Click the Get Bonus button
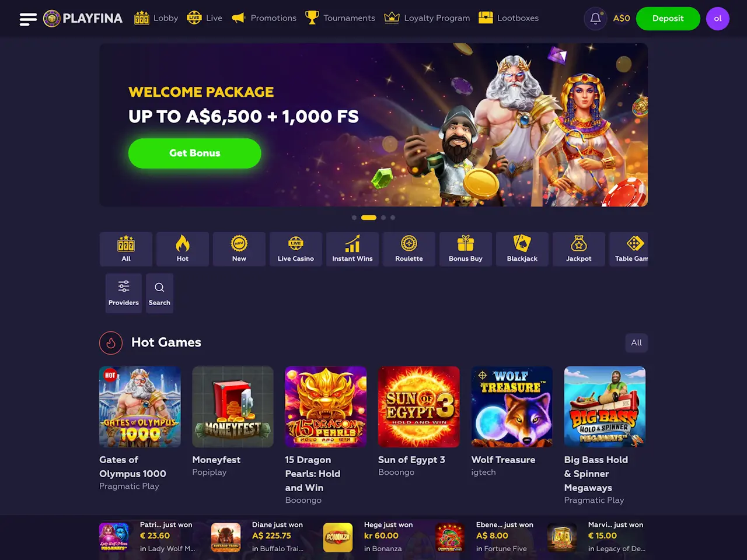 (x=195, y=153)
